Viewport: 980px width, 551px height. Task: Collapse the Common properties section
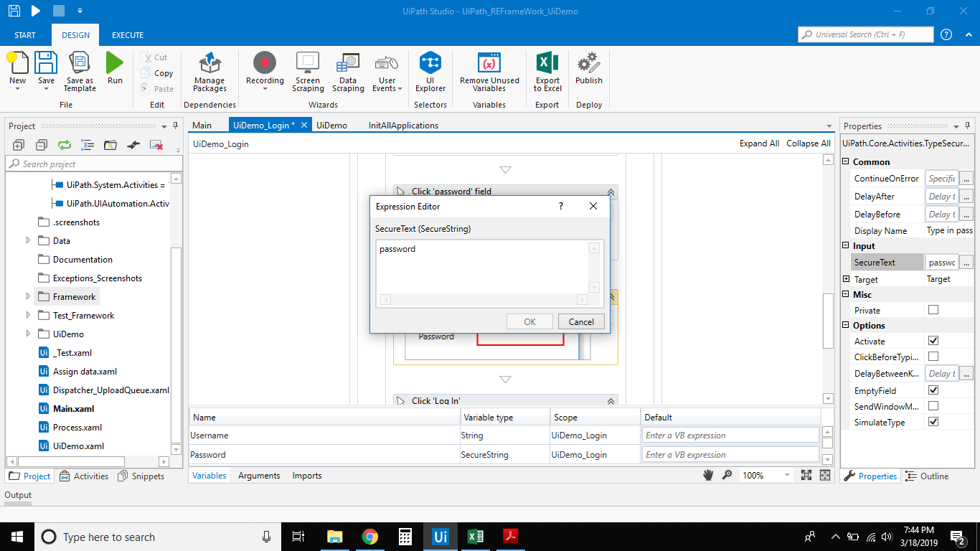(x=847, y=161)
